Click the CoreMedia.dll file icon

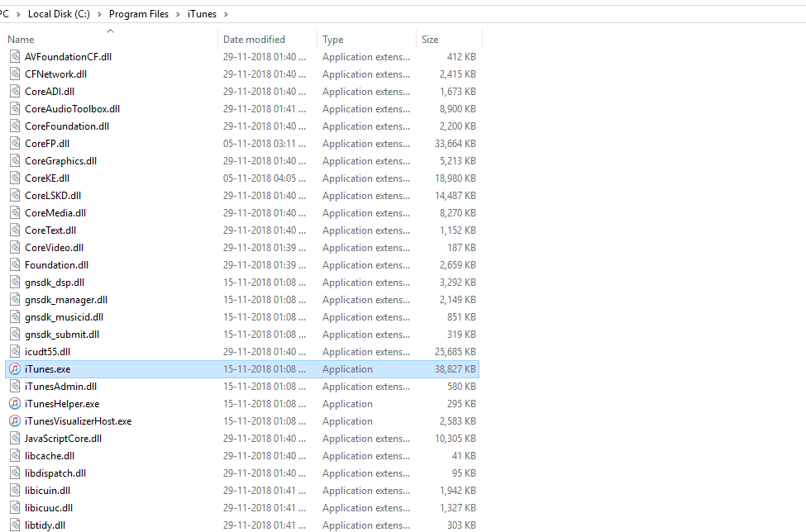[x=15, y=212]
